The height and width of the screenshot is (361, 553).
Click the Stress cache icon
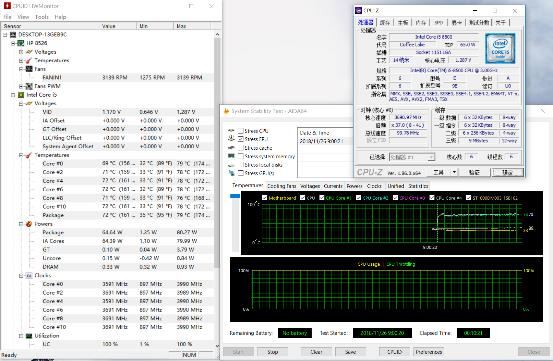pyautogui.click(x=231, y=148)
